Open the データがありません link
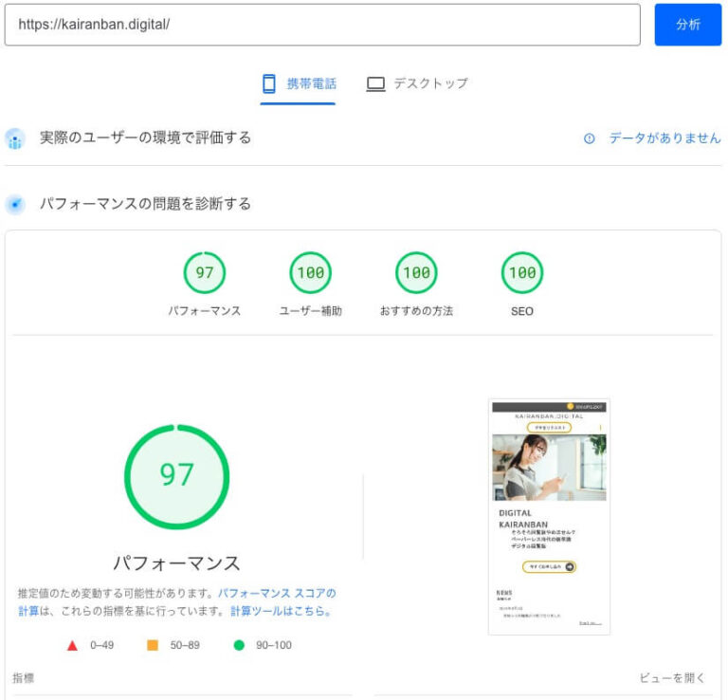Viewport: 728px width, 700px height. pyautogui.click(x=664, y=138)
